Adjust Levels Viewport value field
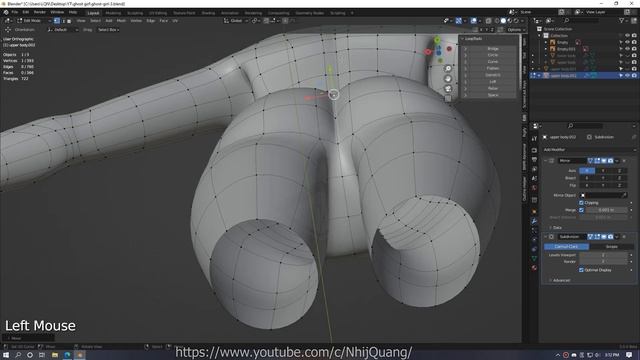Image resolution: width=640 pixels, height=360 pixels. 603,255
